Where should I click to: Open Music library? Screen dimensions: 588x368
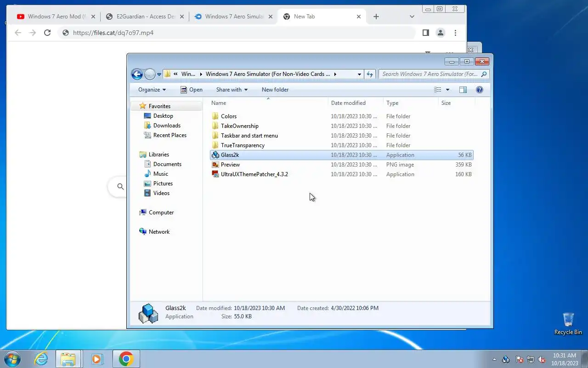(161, 174)
